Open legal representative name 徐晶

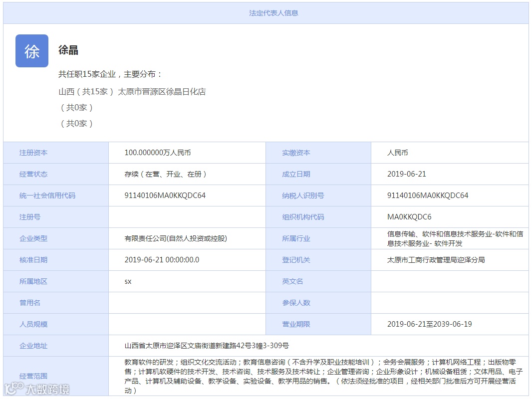[x=68, y=50]
